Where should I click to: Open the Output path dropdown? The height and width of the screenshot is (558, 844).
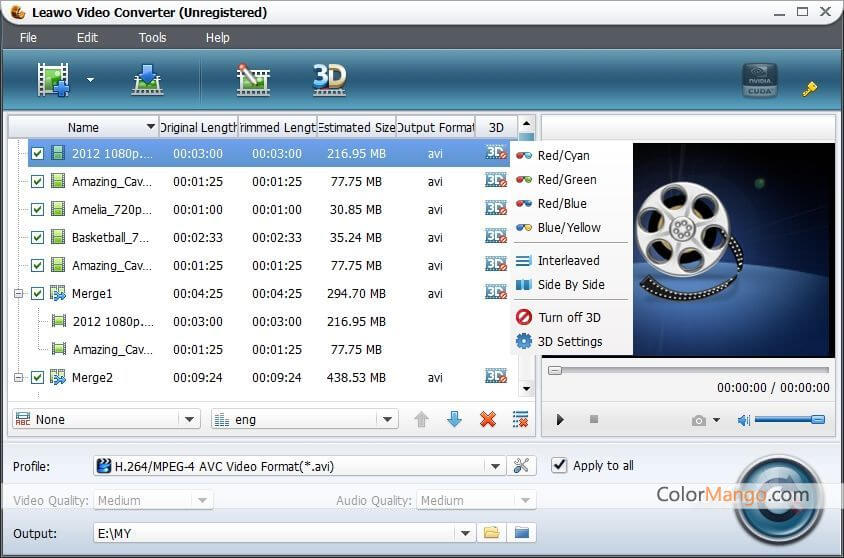pos(465,533)
